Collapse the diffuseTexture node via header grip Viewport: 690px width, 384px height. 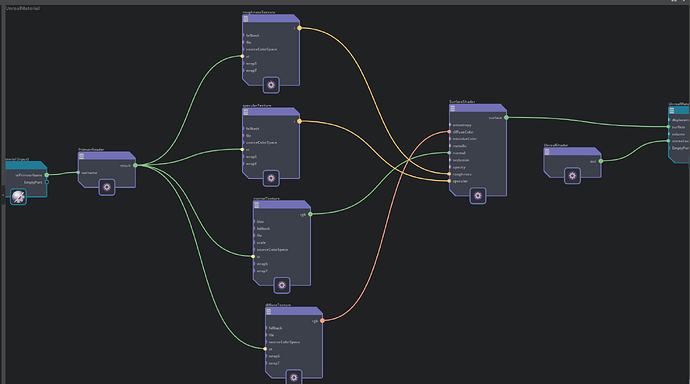[268, 311]
